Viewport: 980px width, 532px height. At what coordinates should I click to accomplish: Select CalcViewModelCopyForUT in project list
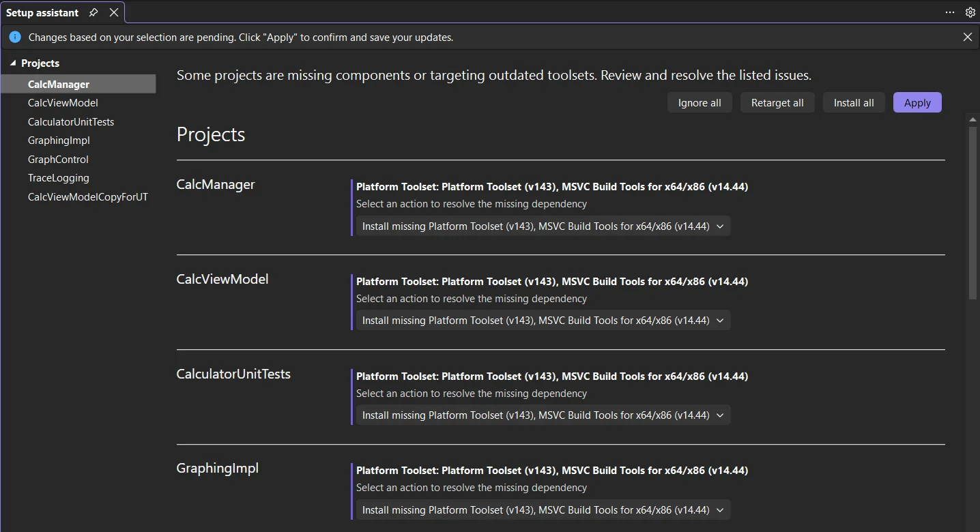pyautogui.click(x=87, y=197)
